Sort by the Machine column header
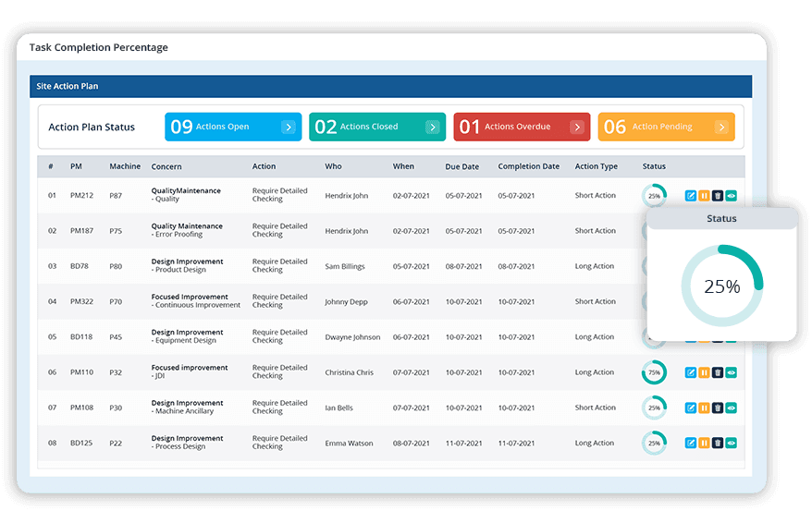Image resolution: width=812 pixels, height=523 pixels. coord(125,166)
